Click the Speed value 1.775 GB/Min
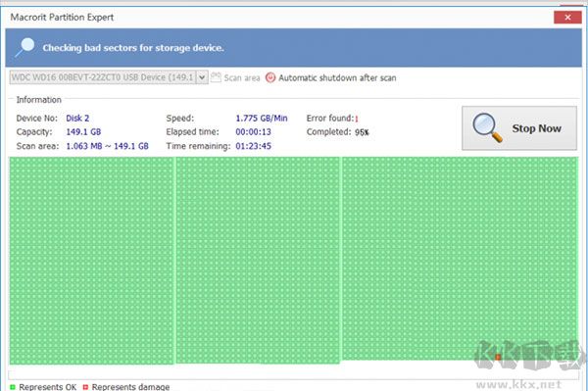This screenshot has width=588, height=391. [262, 119]
